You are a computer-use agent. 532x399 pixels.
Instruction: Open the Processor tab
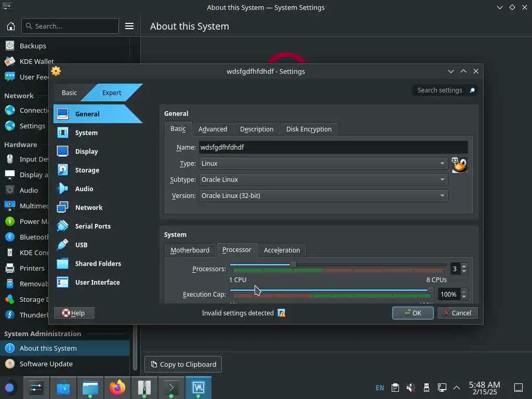(x=237, y=250)
